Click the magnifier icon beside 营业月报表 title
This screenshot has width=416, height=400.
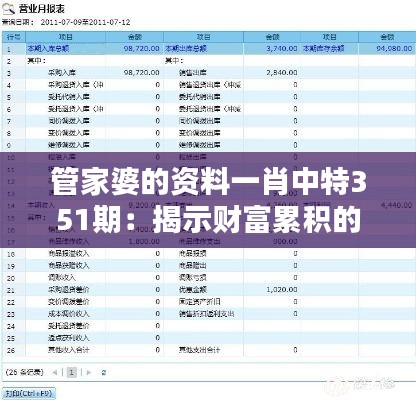(8, 8)
